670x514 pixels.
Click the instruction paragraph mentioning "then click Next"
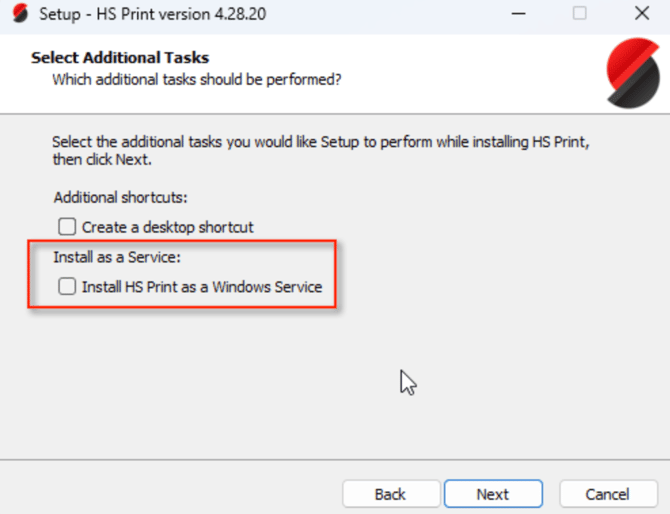pyautogui.click(x=320, y=150)
